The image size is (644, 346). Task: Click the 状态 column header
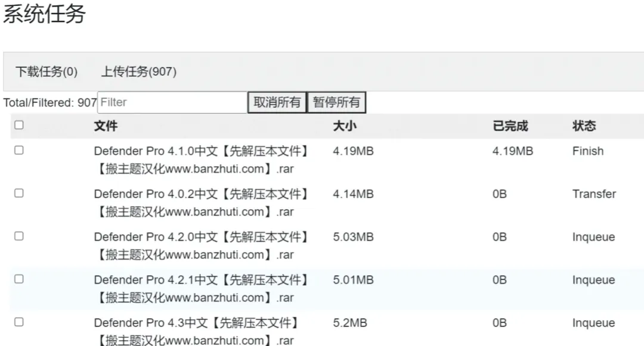click(x=584, y=126)
